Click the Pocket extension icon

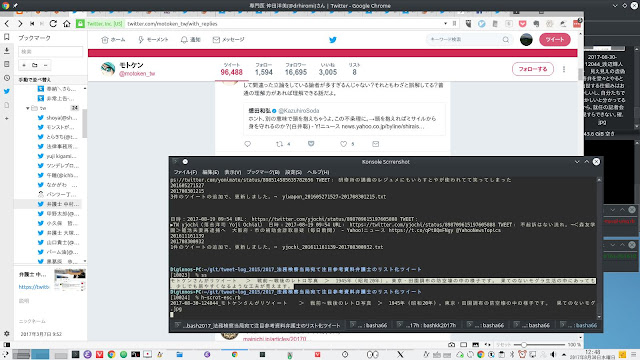tap(522, 24)
